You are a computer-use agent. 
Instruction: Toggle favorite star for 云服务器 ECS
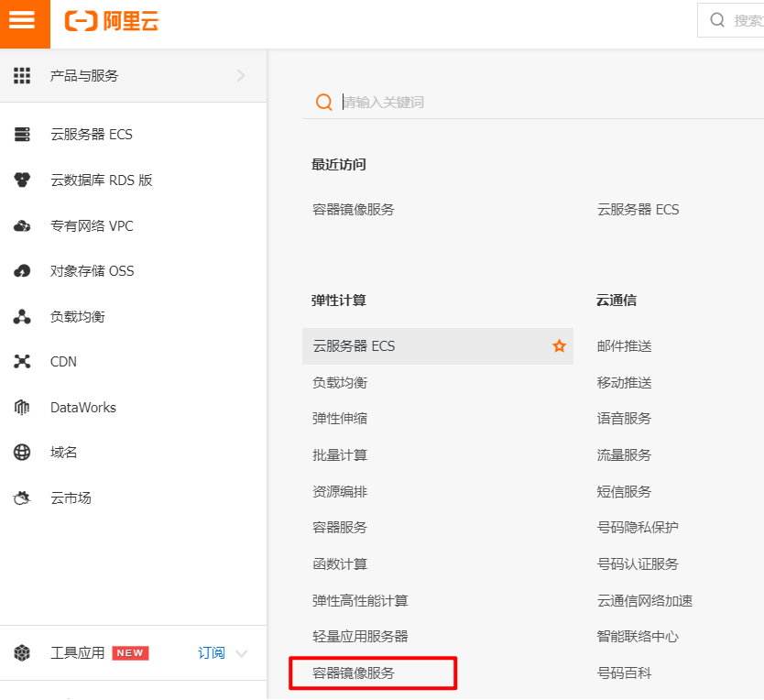pos(559,345)
